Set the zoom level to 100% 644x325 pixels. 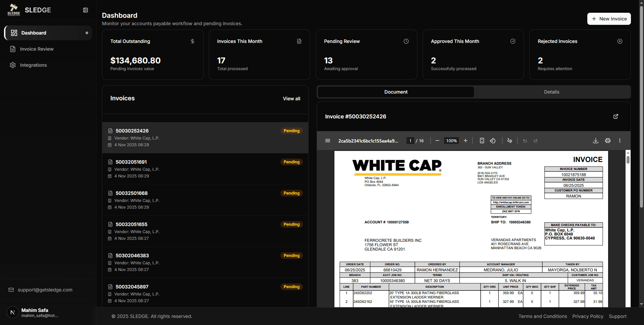pos(451,141)
